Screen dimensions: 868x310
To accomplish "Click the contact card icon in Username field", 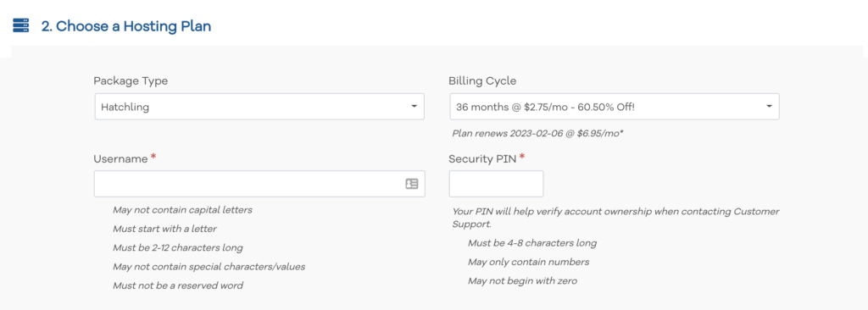I will coord(411,184).
